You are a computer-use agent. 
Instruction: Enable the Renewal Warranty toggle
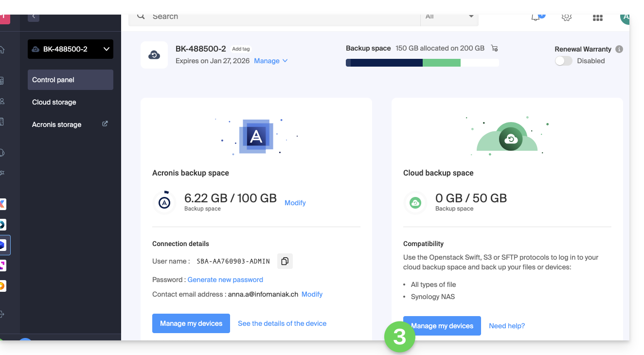[564, 61]
